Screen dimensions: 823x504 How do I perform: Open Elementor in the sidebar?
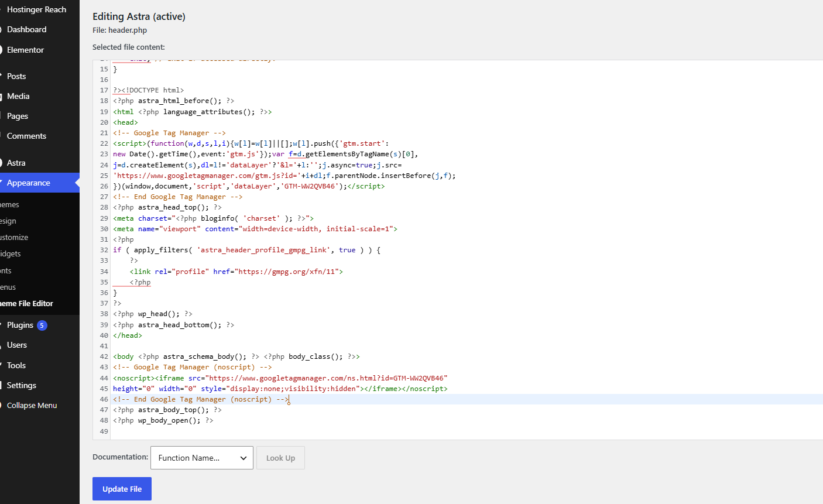[25, 50]
